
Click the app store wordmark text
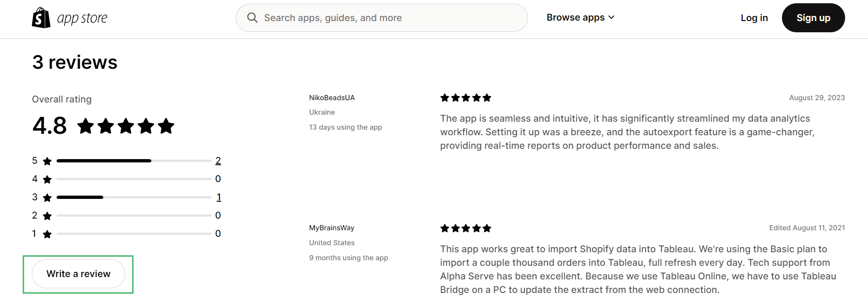point(82,18)
